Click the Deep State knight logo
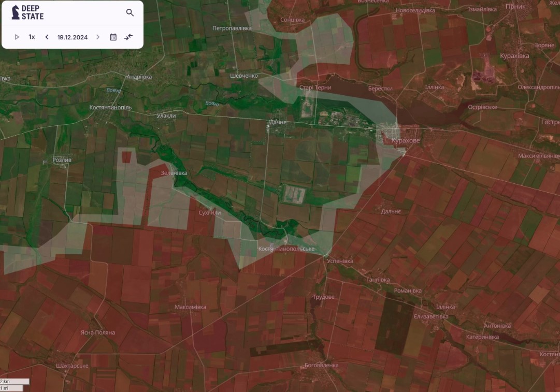The image size is (560, 392). tap(16, 12)
